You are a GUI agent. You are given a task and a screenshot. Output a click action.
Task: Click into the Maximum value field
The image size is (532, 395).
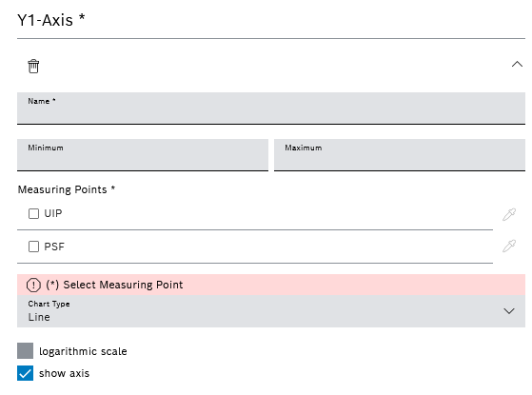click(x=400, y=155)
